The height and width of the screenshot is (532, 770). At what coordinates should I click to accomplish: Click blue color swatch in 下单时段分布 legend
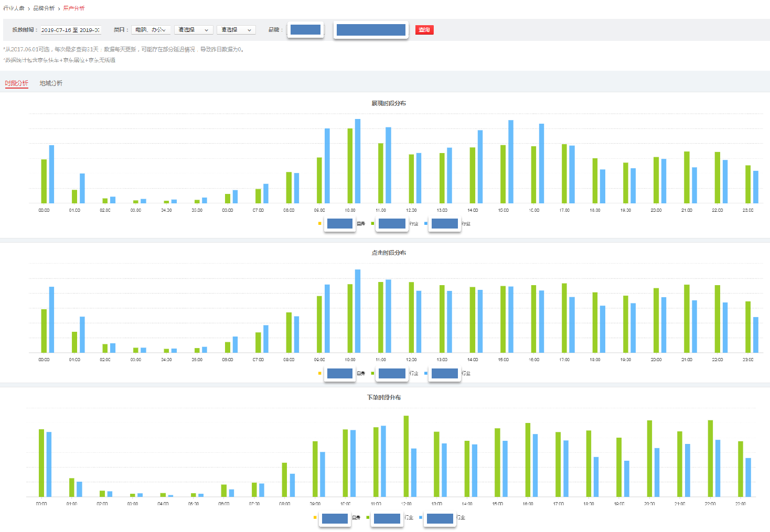point(421,517)
